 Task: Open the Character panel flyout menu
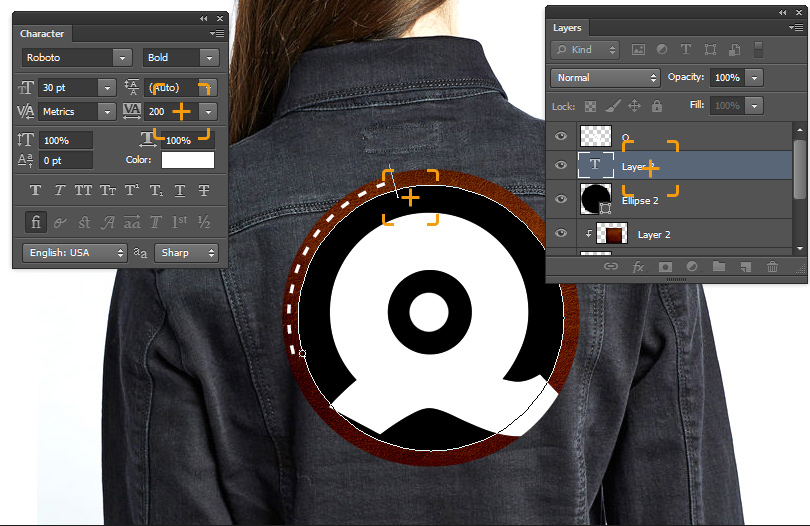coord(217,34)
